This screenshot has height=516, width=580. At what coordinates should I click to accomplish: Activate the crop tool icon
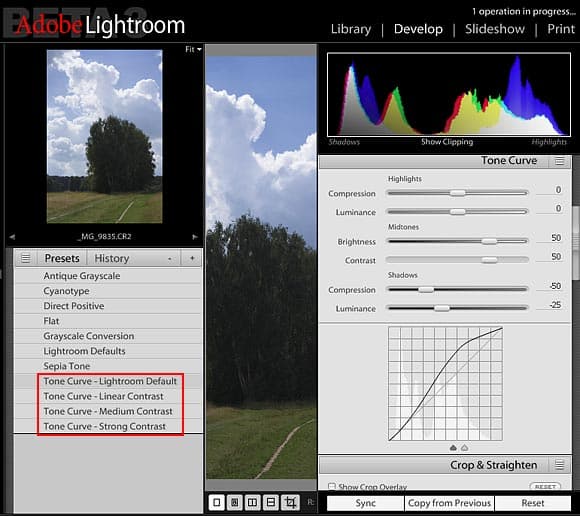tap(290, 502)
